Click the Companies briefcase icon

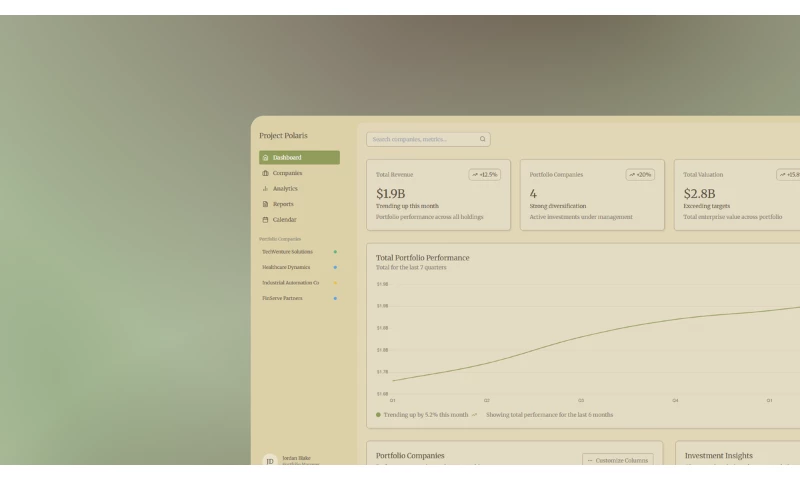[265, 173]
